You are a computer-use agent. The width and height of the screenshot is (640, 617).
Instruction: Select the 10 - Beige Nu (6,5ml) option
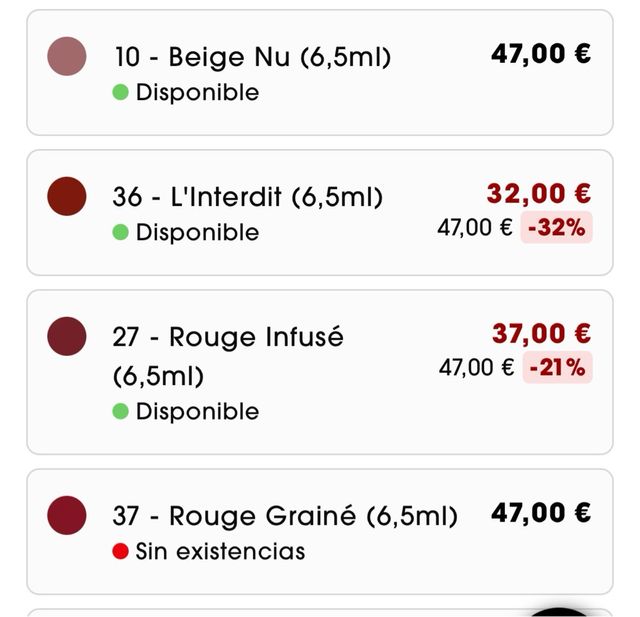(251, 57)
